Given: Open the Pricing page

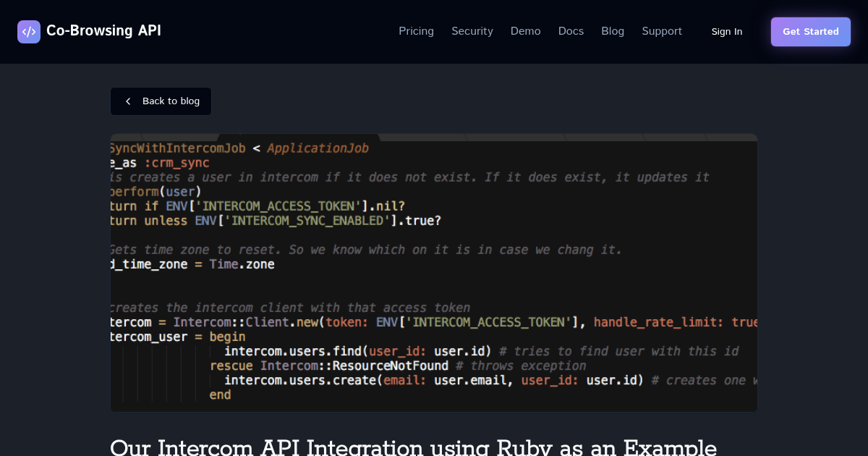Looking at the screenshot, I should [x=417, y=31].
